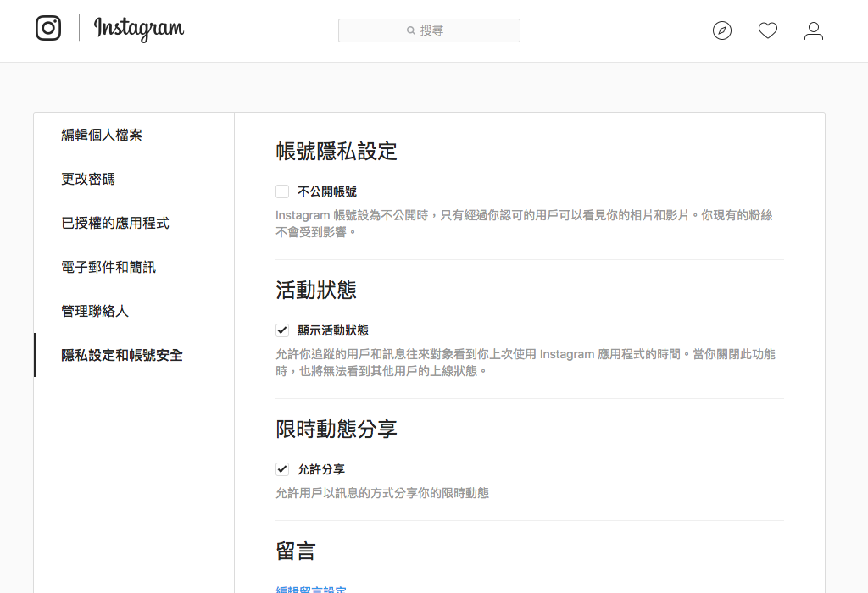Image resolution: width=868 pixels, height=593 pixels.
Task: Open the activity heart icon
Action: 768,30
